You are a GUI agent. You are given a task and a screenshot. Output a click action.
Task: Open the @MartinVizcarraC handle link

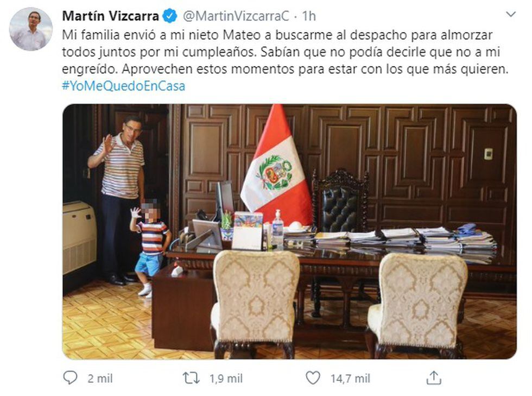point(236,16)
